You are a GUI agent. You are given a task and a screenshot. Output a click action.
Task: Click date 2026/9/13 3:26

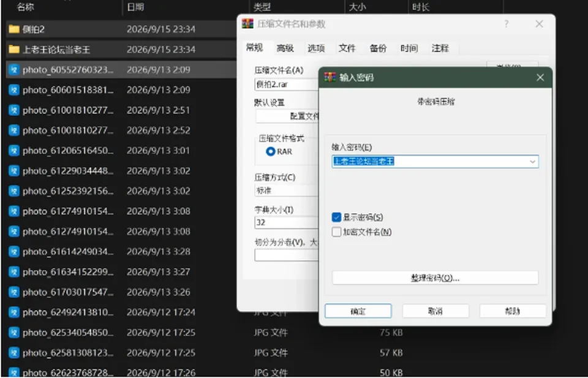[158, 292]
